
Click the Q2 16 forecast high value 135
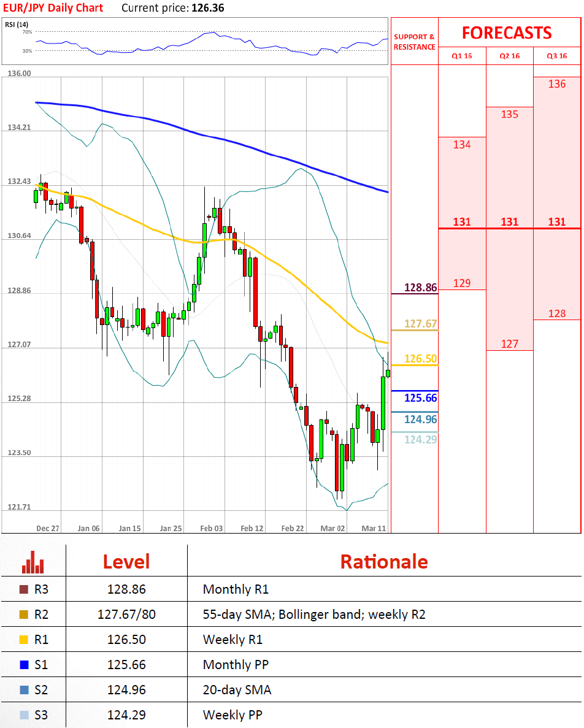[510, 114]
